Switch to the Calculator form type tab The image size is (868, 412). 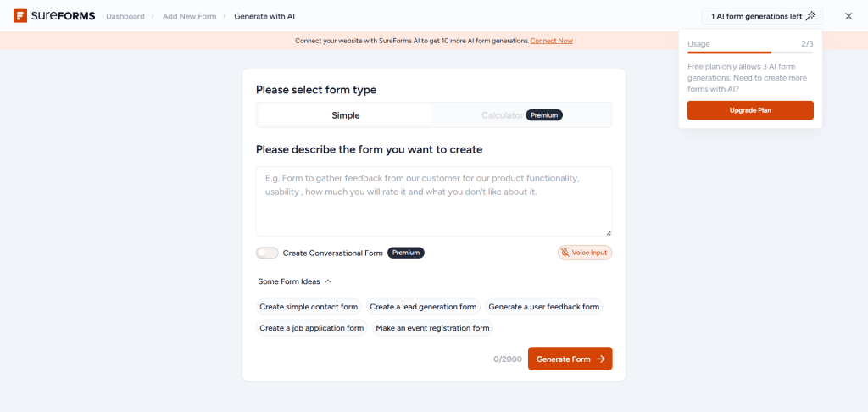pos(502,115)
